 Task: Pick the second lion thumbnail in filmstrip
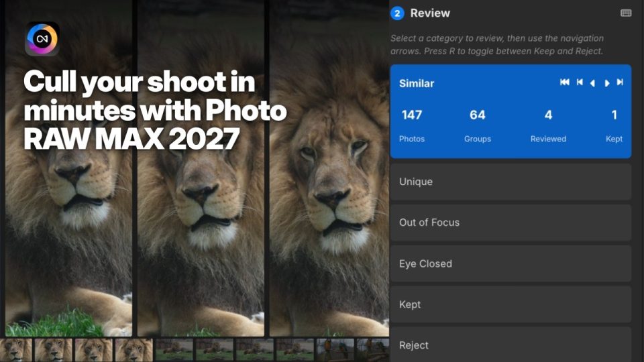pos(54,350)
